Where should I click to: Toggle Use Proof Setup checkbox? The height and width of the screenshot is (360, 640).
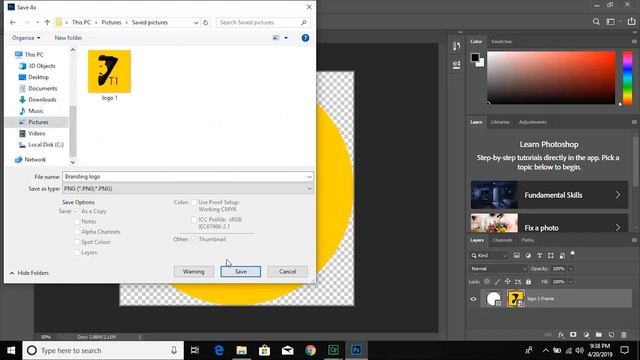tap(194, 202)
